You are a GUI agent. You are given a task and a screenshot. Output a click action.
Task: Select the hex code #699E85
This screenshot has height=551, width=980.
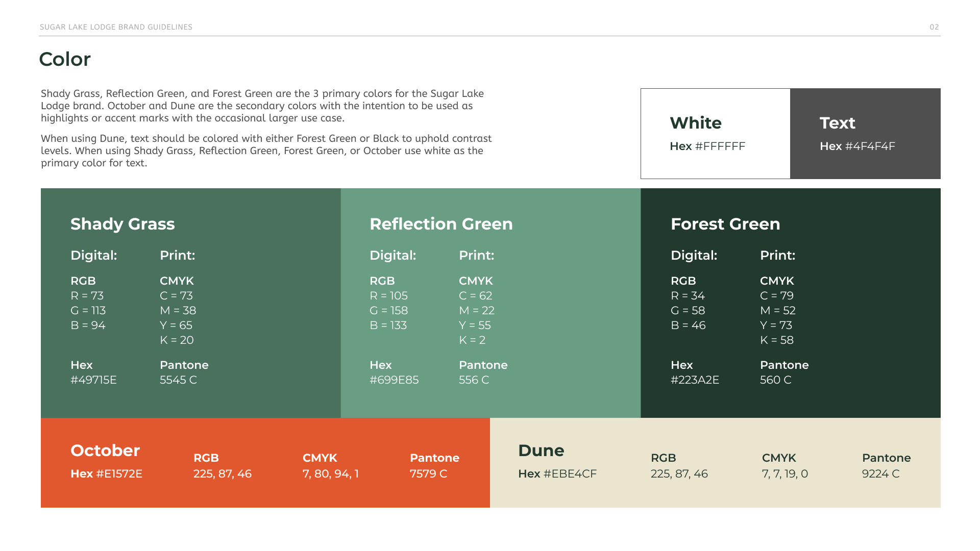click(394, 380)
